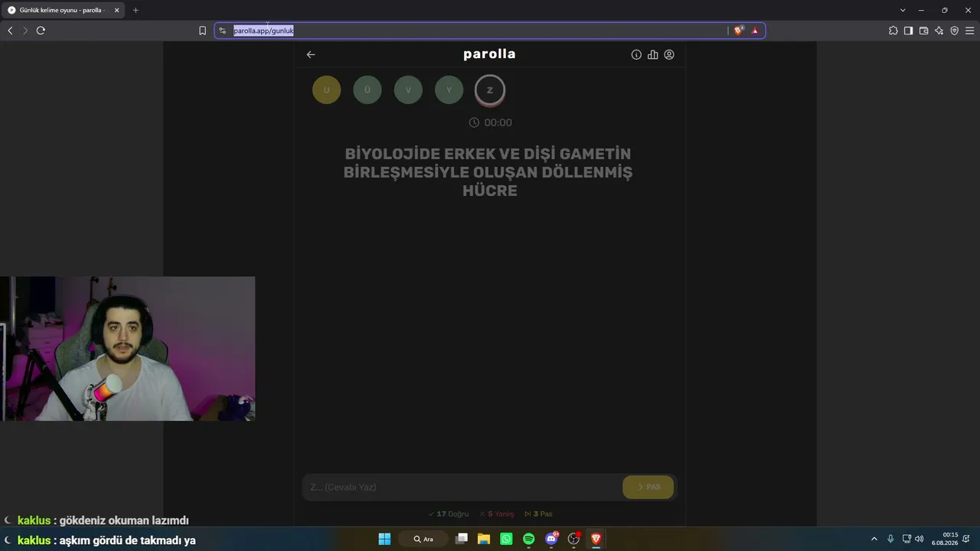Image resolution: width=980 pixels, height=551 pixels.
Task: Open the Brave Wallet icon
Action: click(923, 31)
